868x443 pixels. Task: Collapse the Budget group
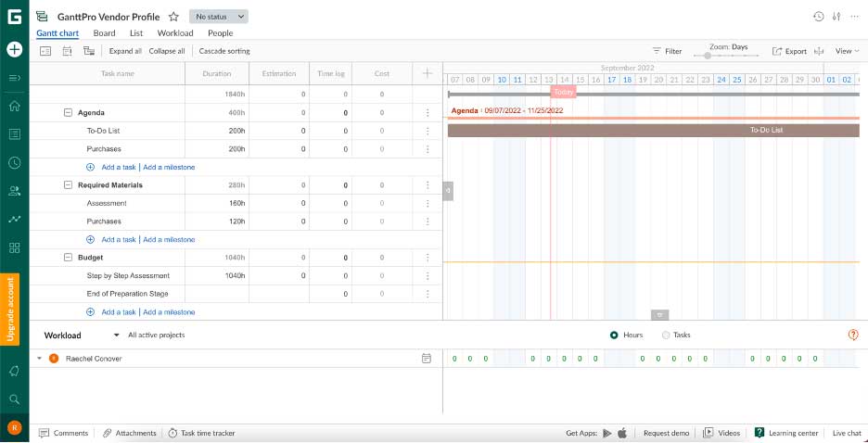point(68,258)
